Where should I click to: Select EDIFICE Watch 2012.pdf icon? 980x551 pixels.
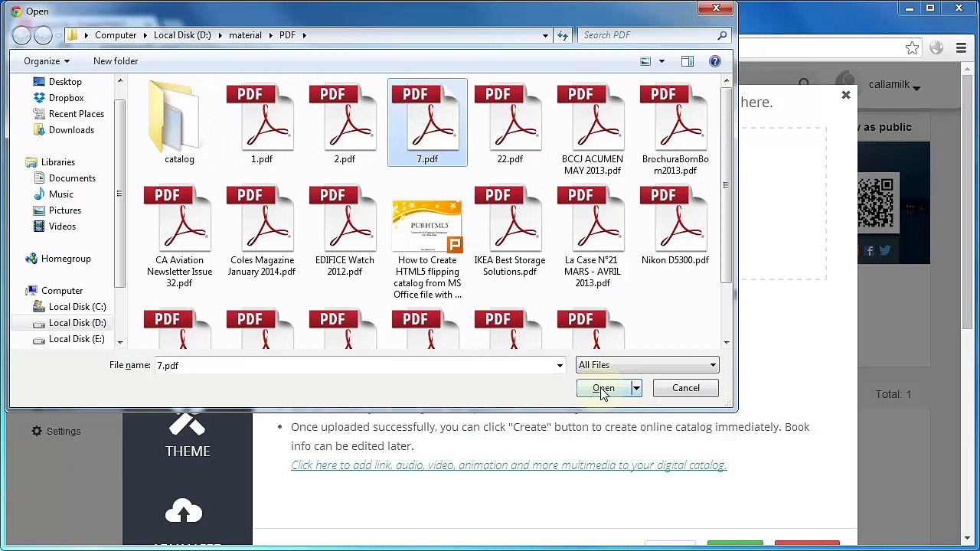344,218
